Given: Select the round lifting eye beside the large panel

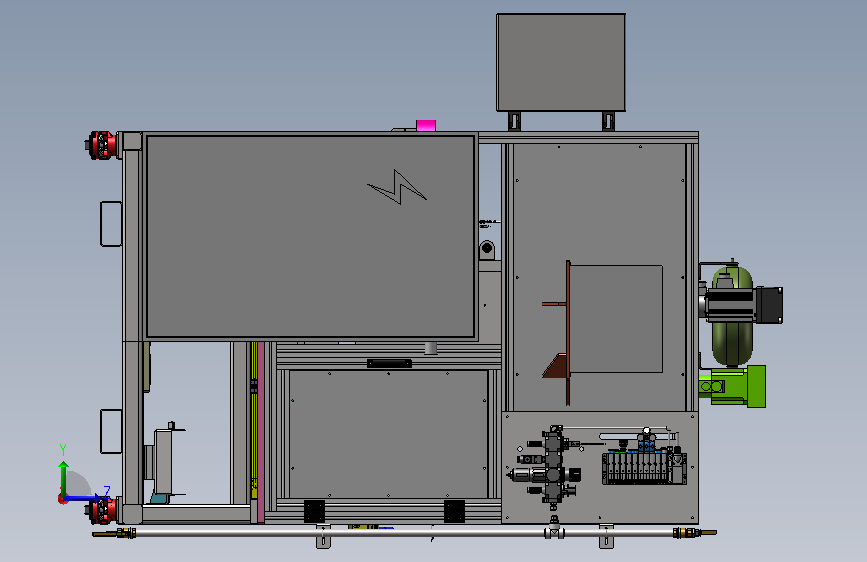Looking at the screenshot, I should click(x=487, y=249).
